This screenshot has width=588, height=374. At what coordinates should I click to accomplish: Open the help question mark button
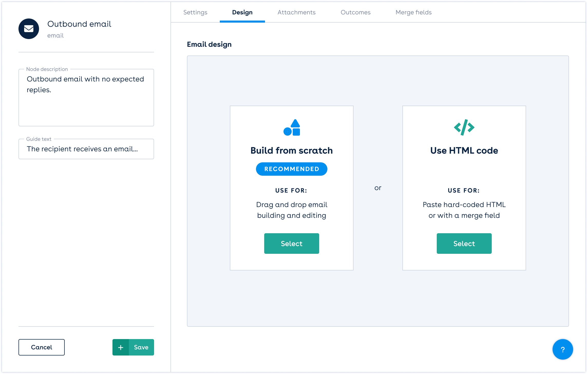pos(563,349)
